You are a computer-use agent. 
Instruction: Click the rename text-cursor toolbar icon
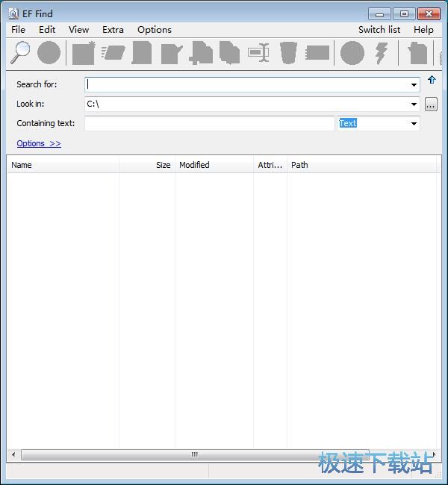tap(258, 52)
